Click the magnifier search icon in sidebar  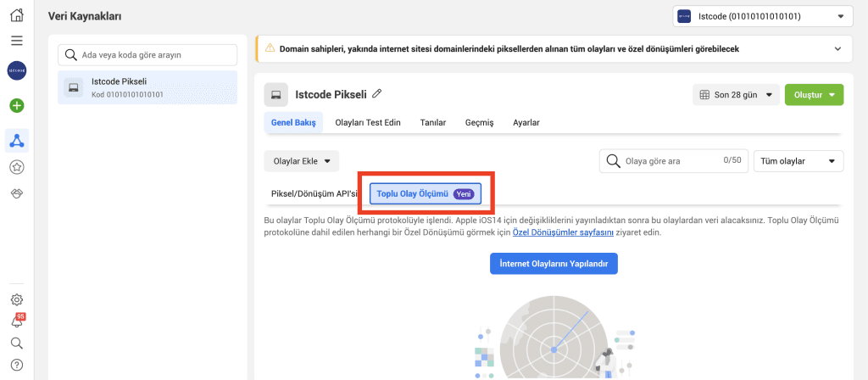pos(17,344)
